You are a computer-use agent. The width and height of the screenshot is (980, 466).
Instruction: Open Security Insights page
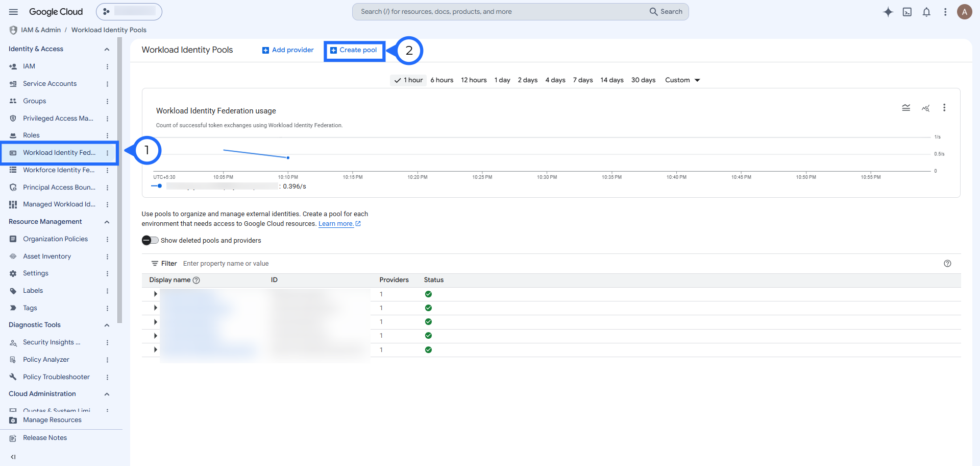tap(51, 342)
